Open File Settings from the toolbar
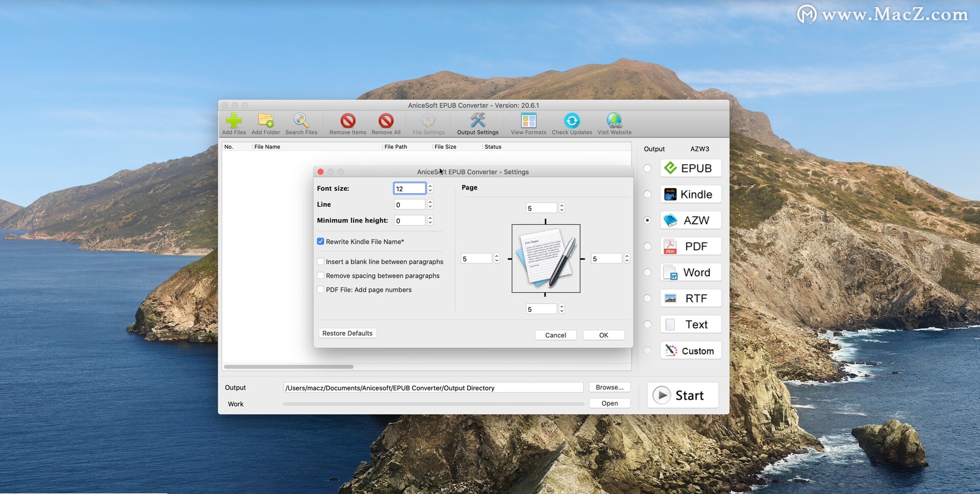 pyautogui.click(x=428, y=124)
